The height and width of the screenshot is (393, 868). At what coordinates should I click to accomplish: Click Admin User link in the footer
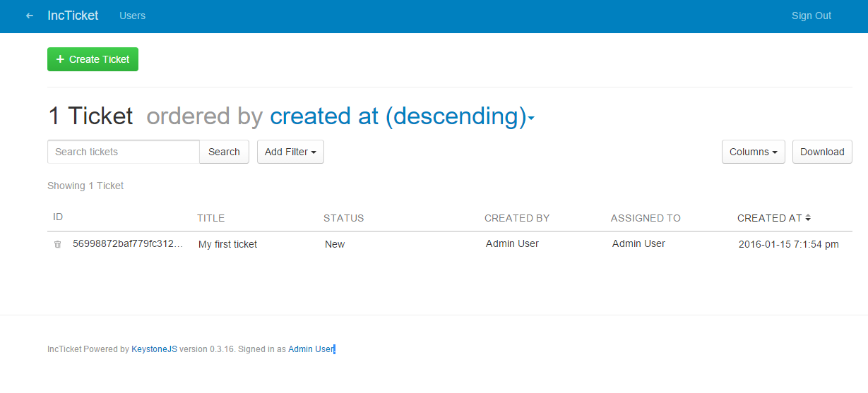click(311, 349)
